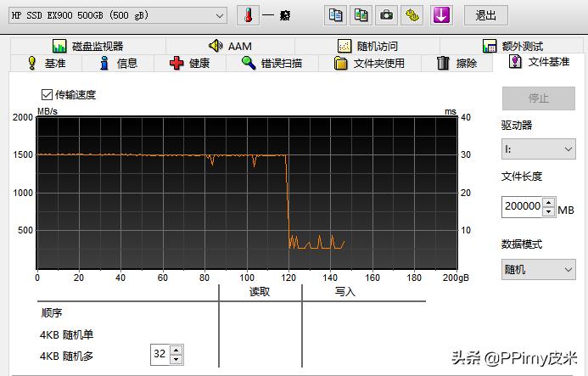Copy info to clipboard icon
Viewport: 588px width, 376px height.
coord(335,15)
